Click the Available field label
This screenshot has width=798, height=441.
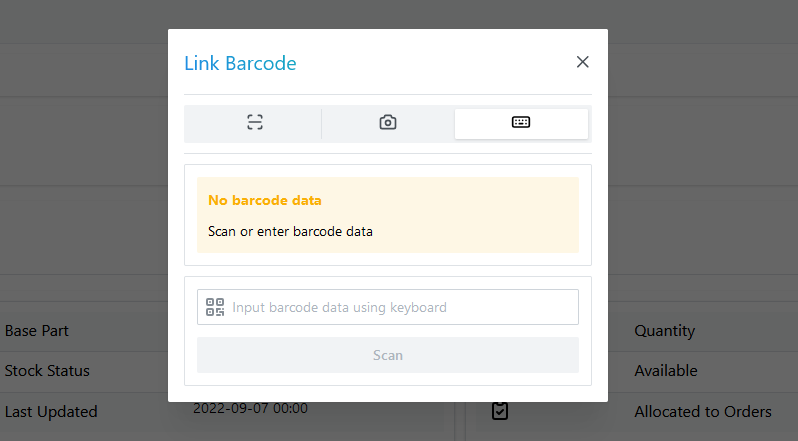click(666, 371)
